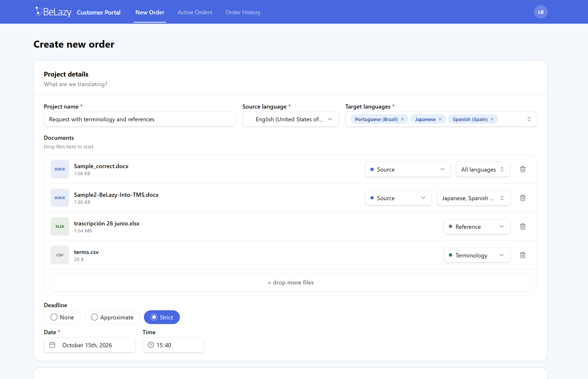This screenshot has height=379, width=588.
Task: Remove Spanish (Spain) from target languages
Action: tap(492, 119)
